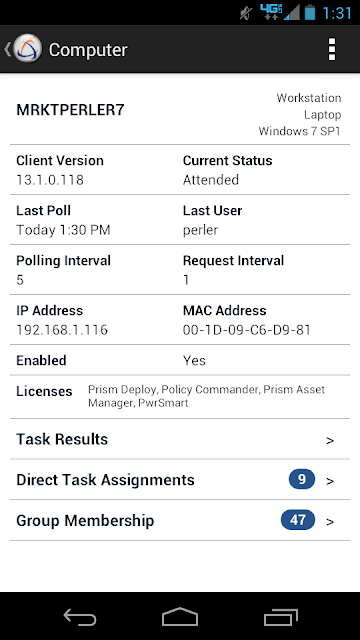
Task: Expand the Task Results arrow
Action: (x=330, y=440)
